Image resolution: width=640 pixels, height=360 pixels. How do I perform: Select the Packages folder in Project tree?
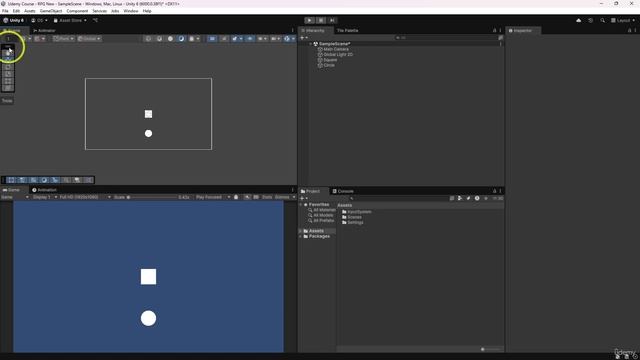pyautogui.click(x=316, y=236)
